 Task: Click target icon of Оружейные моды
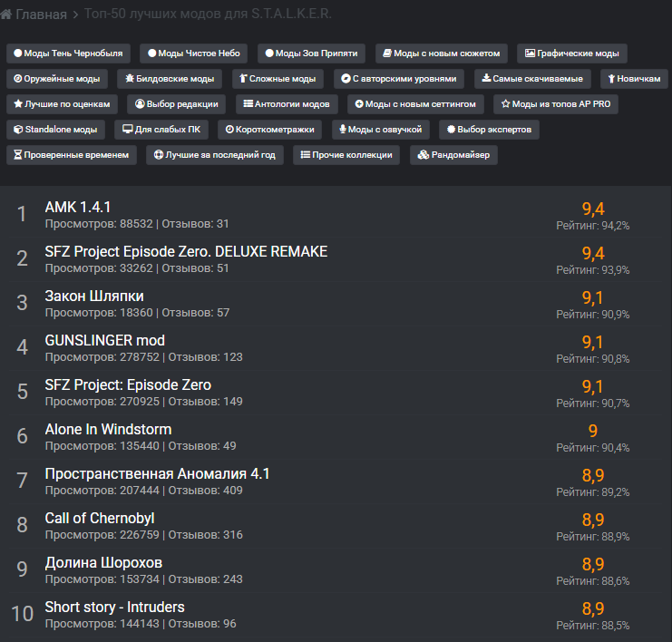point(18,78)
